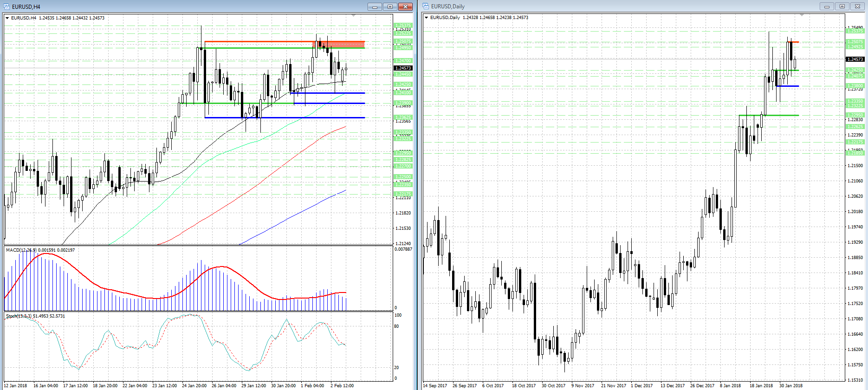Close the EURUSD,Daily chart window

[x=857, y=6]
